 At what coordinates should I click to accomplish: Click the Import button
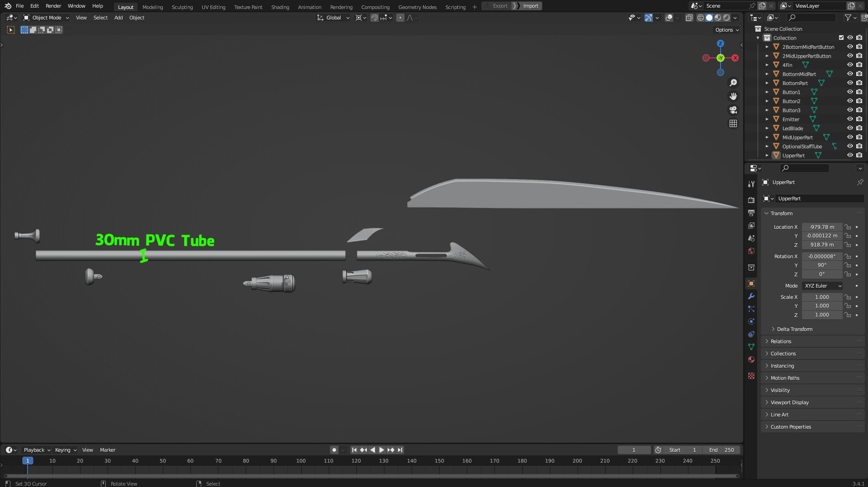[x=530, y=6]
